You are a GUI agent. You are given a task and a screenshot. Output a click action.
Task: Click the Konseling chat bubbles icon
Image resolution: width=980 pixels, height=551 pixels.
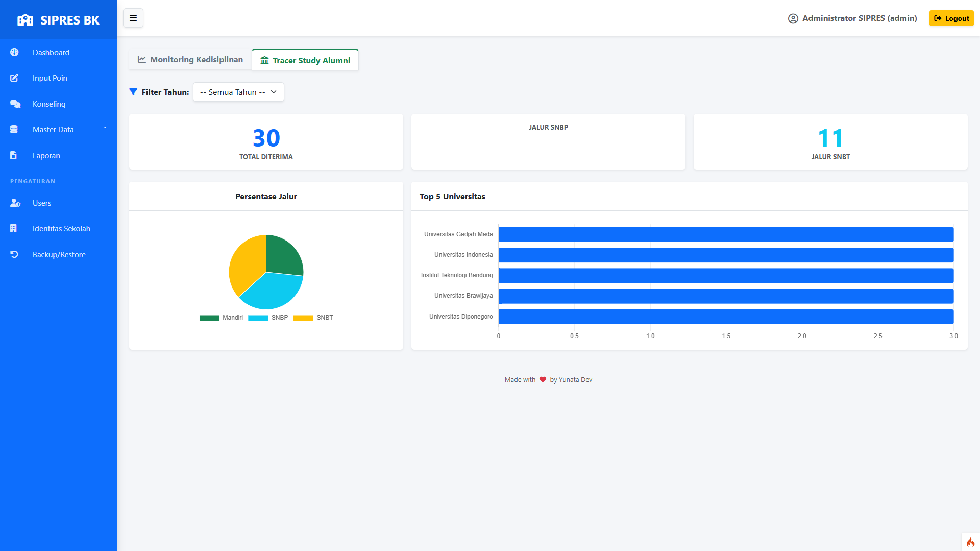(15, 104)
